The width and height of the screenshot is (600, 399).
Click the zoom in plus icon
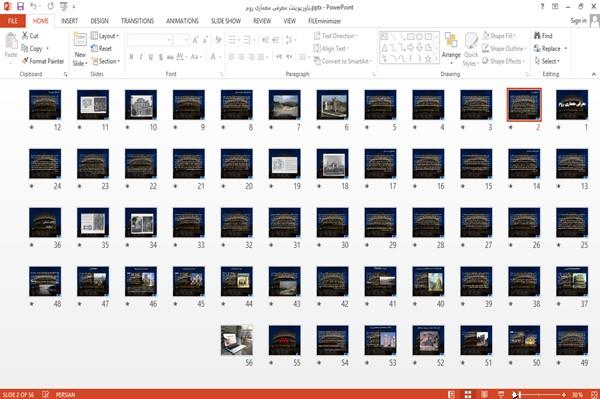[x=564, y=394]
